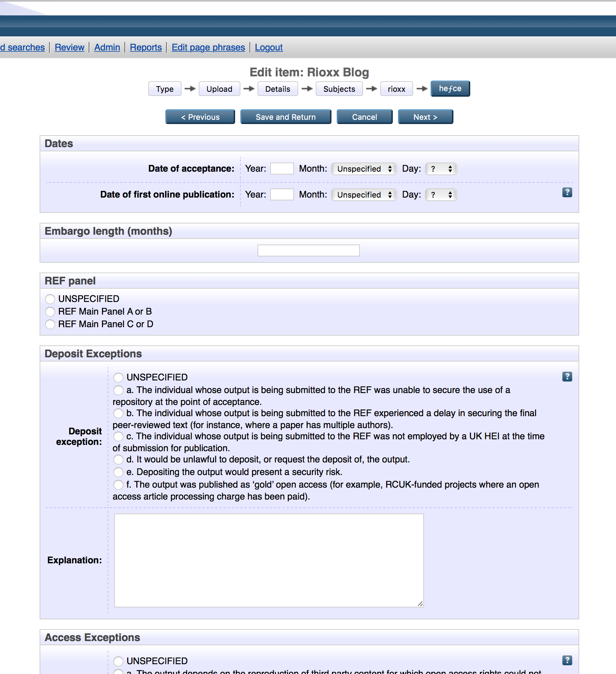Open help icon for Access Exceptions
The image size is (616, 674).
coord(567,660)
